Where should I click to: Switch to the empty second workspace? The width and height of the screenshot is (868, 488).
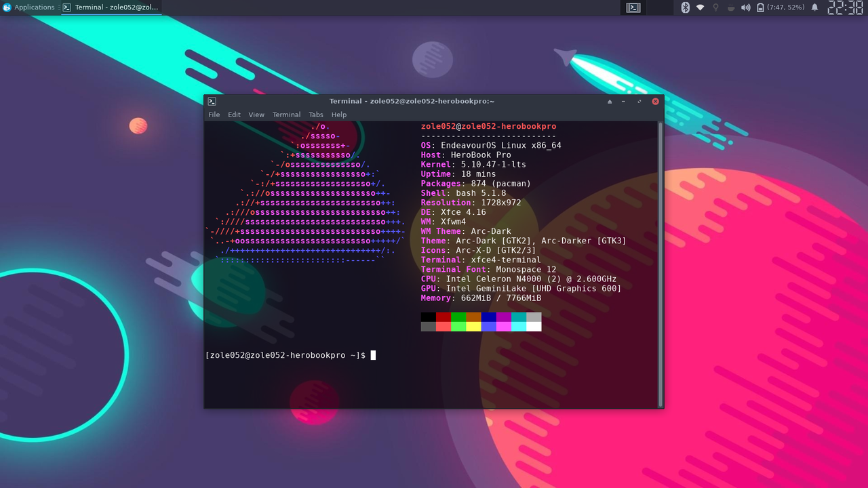[658, 7]
